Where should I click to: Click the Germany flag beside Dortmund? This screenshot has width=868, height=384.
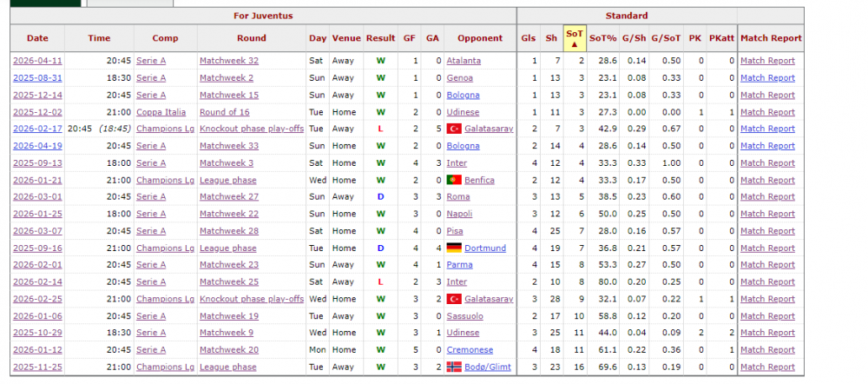click(x=454, y=248)
